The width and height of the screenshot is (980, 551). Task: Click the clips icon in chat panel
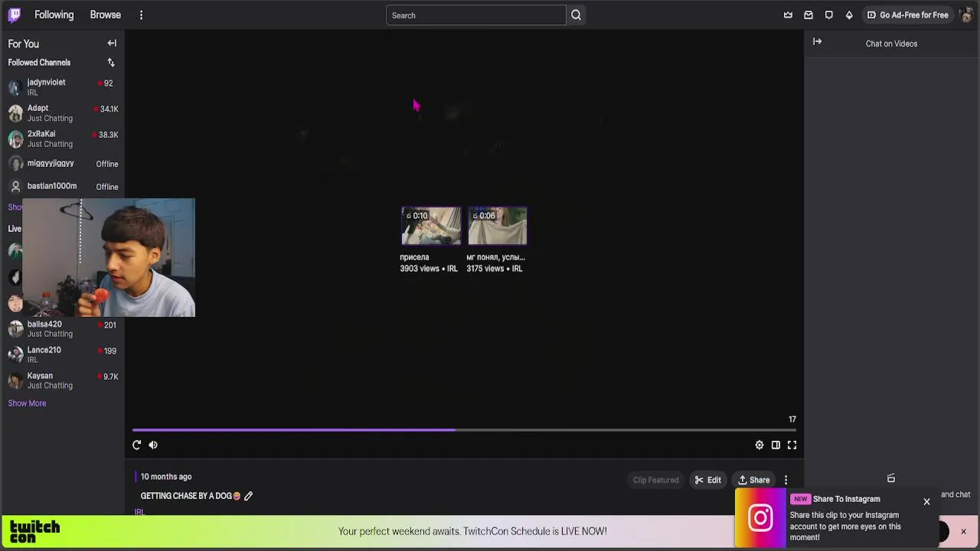(891, 478)
